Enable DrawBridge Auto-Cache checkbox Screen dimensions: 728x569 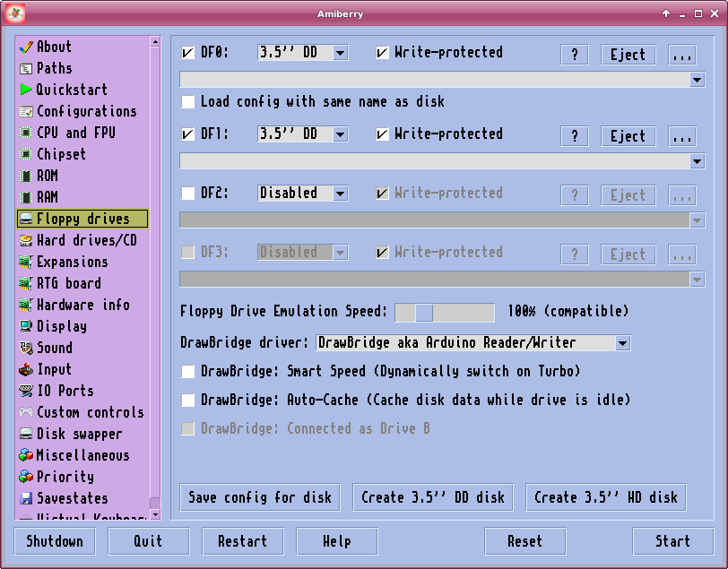coord(188,400)
